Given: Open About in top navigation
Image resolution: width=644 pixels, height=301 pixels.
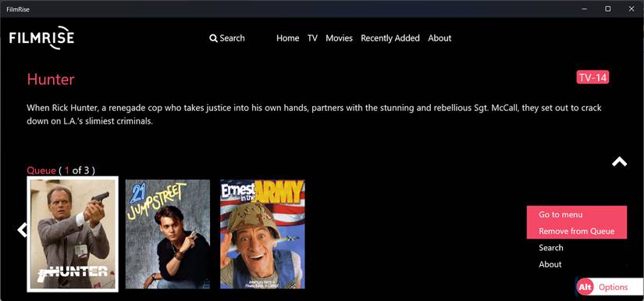Looking at the screenshot, I should 439,38.
